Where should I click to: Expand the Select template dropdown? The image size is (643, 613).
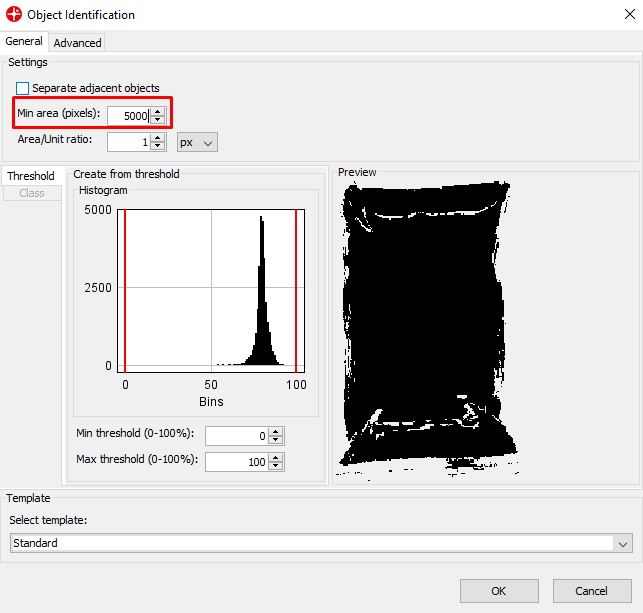(624, 544)
